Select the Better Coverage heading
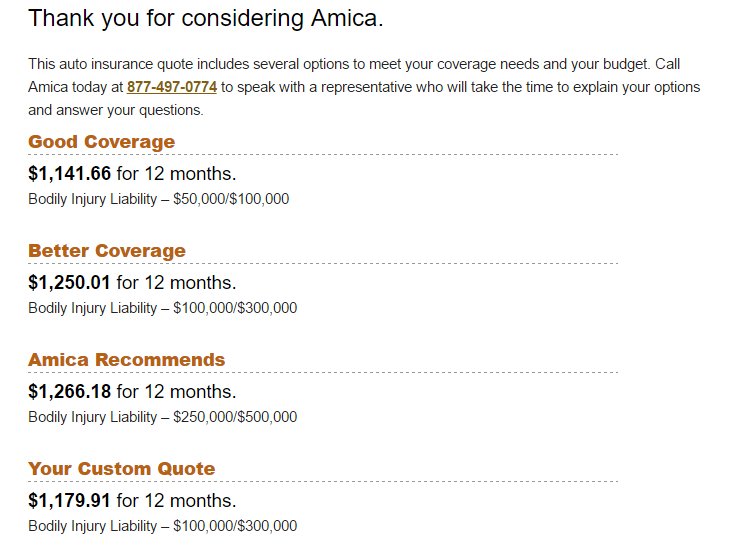 pos(107,250)
